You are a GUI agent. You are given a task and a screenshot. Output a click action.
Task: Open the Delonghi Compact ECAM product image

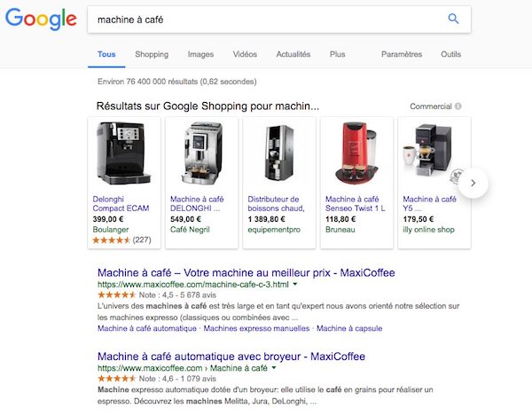[x=124, y=153]
